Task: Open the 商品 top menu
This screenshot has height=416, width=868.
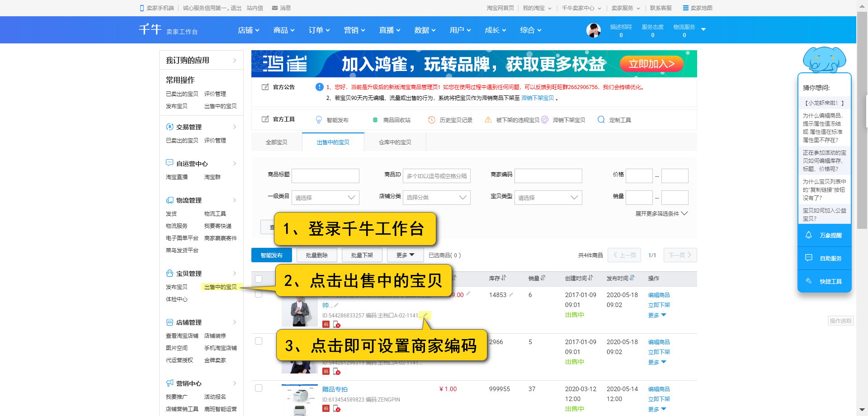Action: [284, 30]
